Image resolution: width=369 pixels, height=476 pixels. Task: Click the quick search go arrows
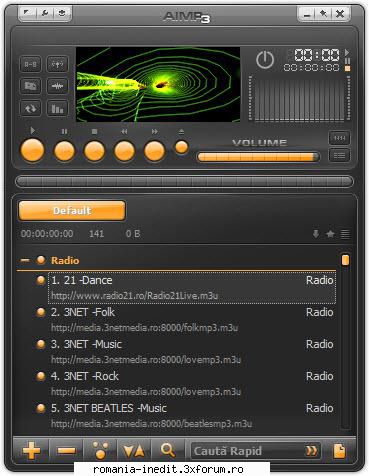coord(312,451)
